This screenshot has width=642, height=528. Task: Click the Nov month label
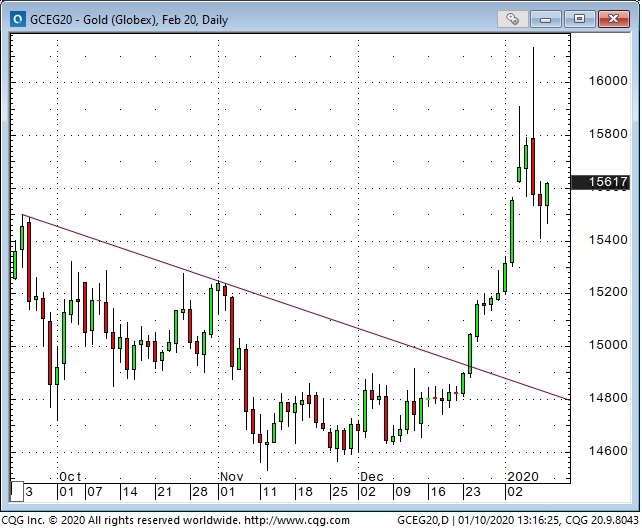coord(232,477)
